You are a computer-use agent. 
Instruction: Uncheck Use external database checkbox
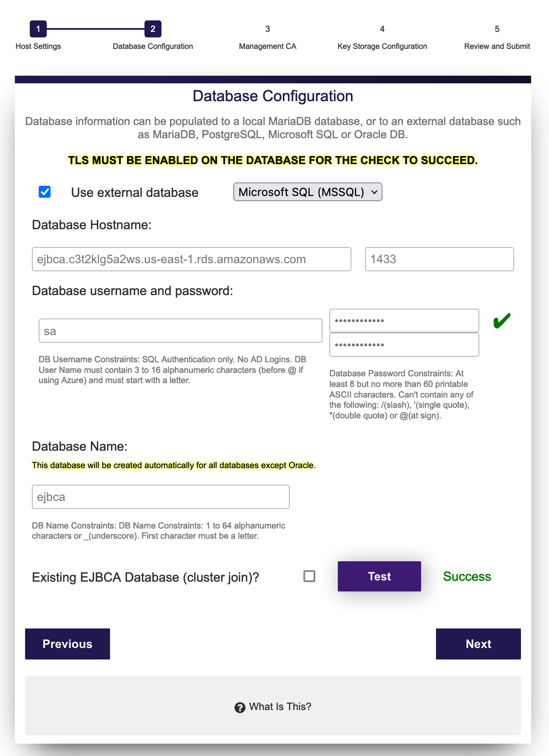pos(45,192)
